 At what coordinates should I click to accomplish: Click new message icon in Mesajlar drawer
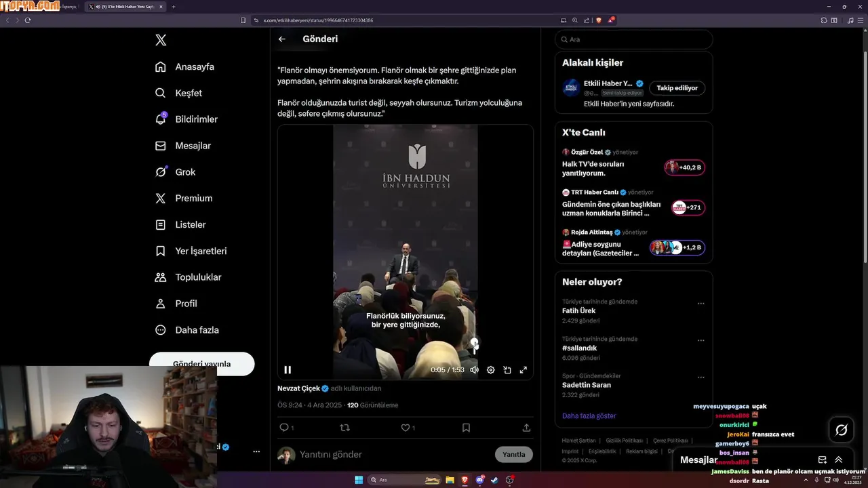coord(822,460)
